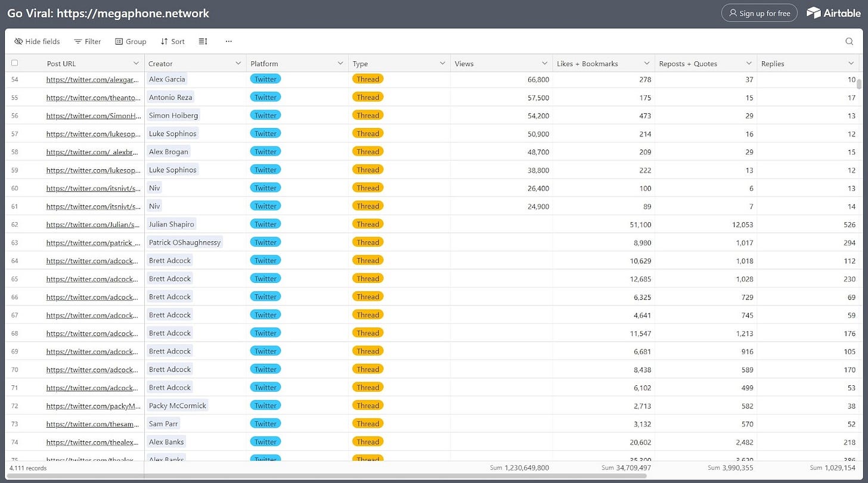Click the Replies sum 1,029,154
This screenshot has width=868, height=483.
[833, 468]
